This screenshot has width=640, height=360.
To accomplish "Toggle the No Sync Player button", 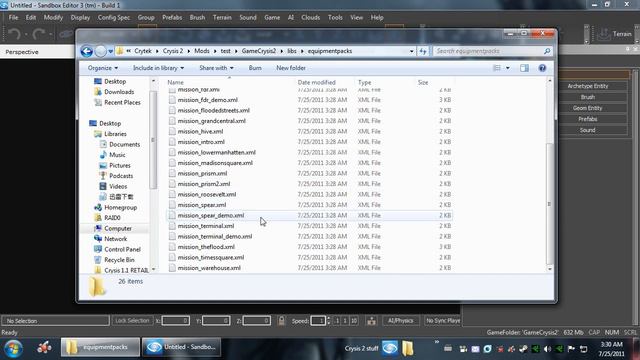I will pos(442,321).
